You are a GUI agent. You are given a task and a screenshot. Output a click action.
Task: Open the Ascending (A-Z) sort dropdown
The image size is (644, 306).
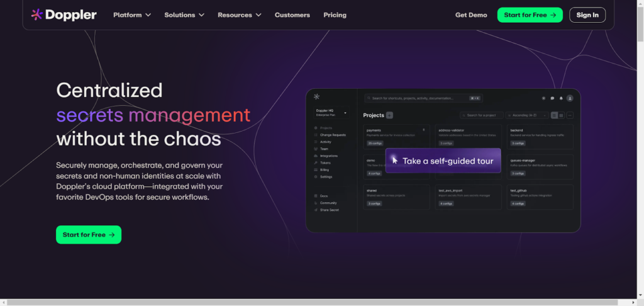coord(527,116)
